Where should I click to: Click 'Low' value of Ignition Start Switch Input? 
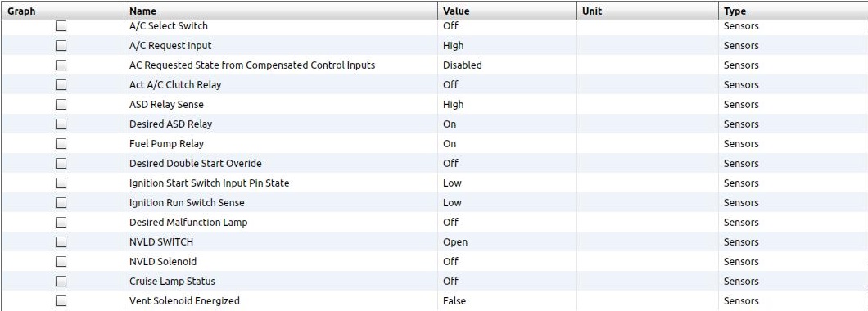452,183
